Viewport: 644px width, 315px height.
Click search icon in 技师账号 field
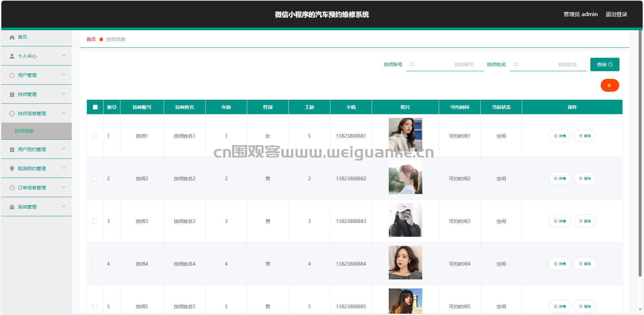coord(412,64)
